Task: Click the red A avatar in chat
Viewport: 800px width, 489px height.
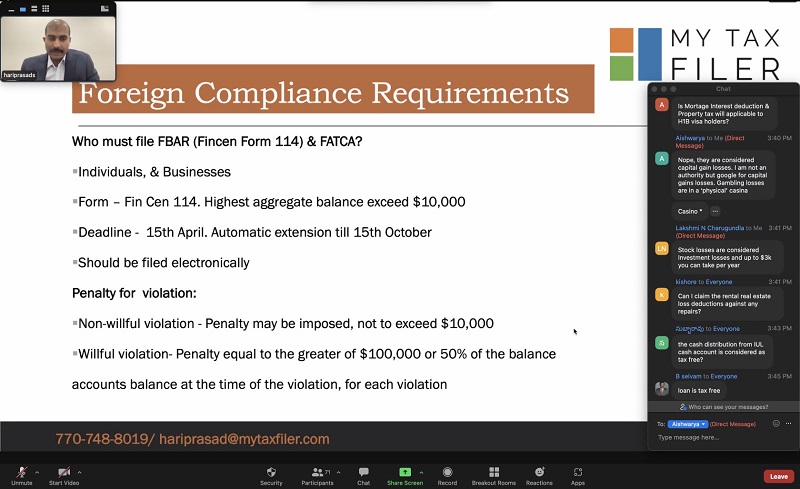Action: click(x=662, y=105)
